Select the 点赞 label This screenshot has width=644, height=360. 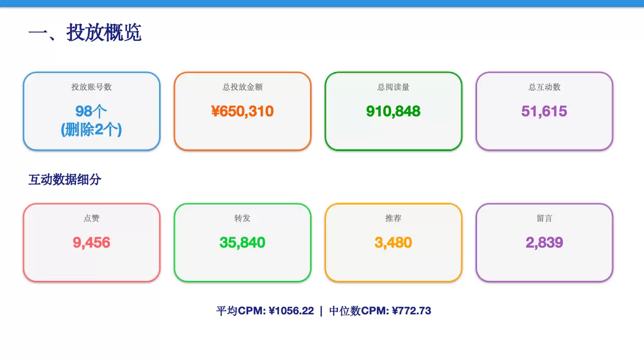(x=92, y=219)
